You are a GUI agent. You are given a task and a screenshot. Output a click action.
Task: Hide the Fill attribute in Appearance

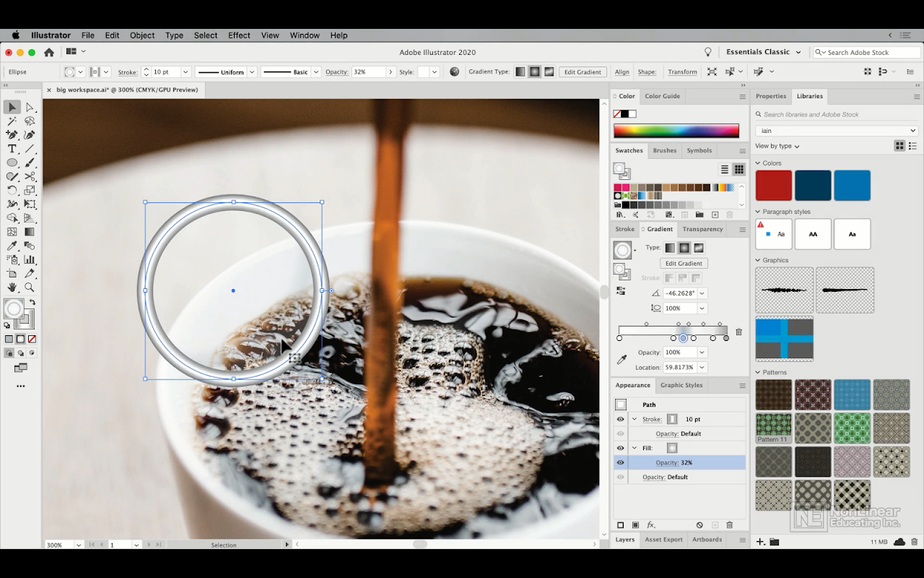pos(620,448)
